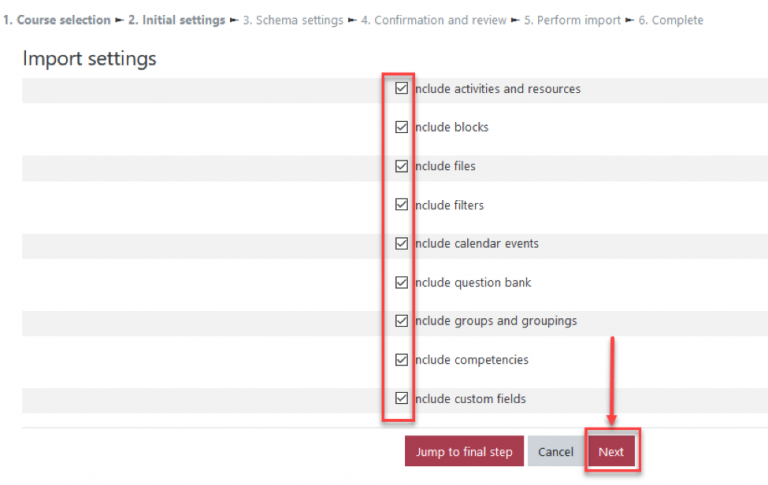
Task: Click the Next button
Action: click(611, 451)
